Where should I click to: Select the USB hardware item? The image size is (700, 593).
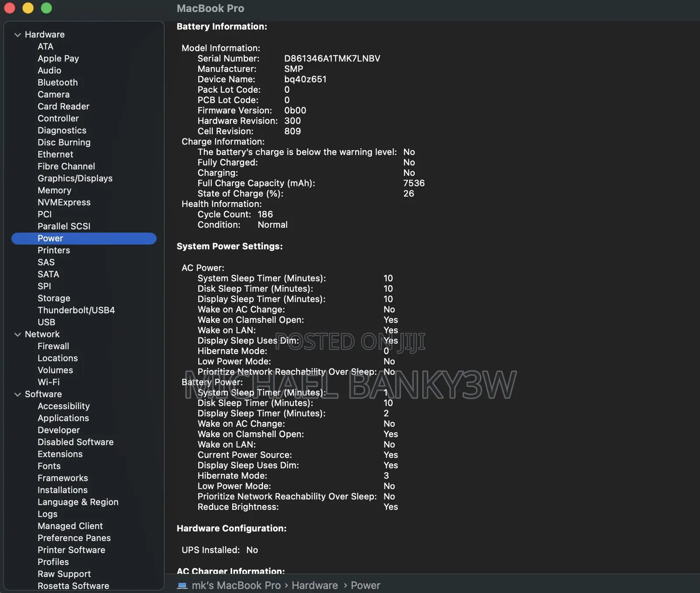click(46, 322)
